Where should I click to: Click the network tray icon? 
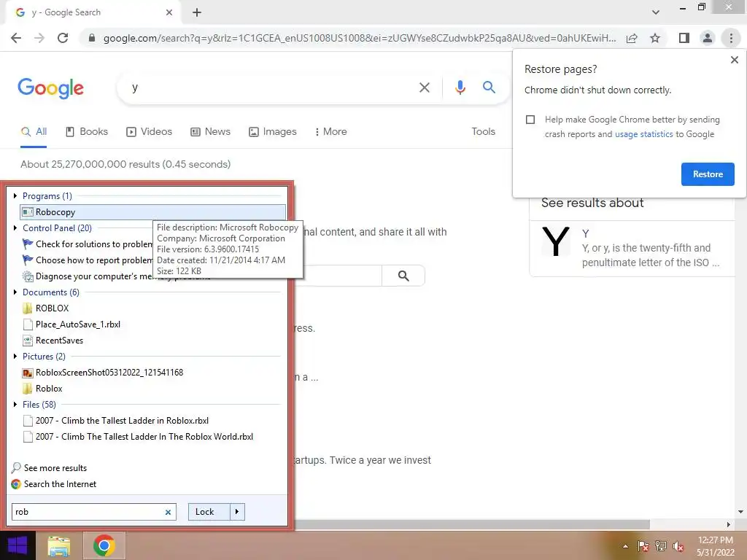click(x=661, y=546)
